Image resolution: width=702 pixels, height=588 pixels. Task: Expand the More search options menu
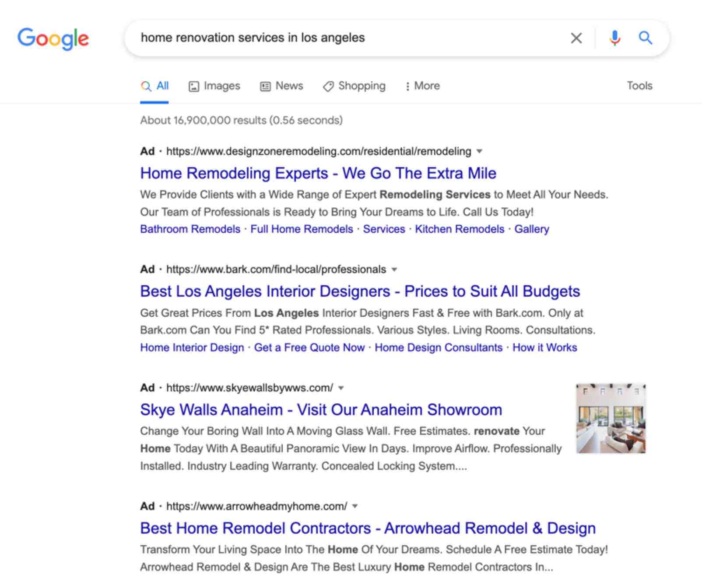(422, 86)
